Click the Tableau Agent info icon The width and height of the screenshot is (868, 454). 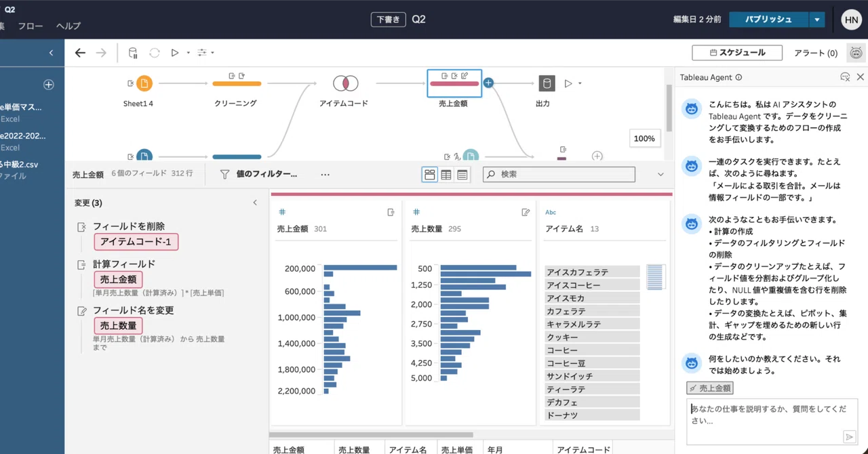[738, 77]
